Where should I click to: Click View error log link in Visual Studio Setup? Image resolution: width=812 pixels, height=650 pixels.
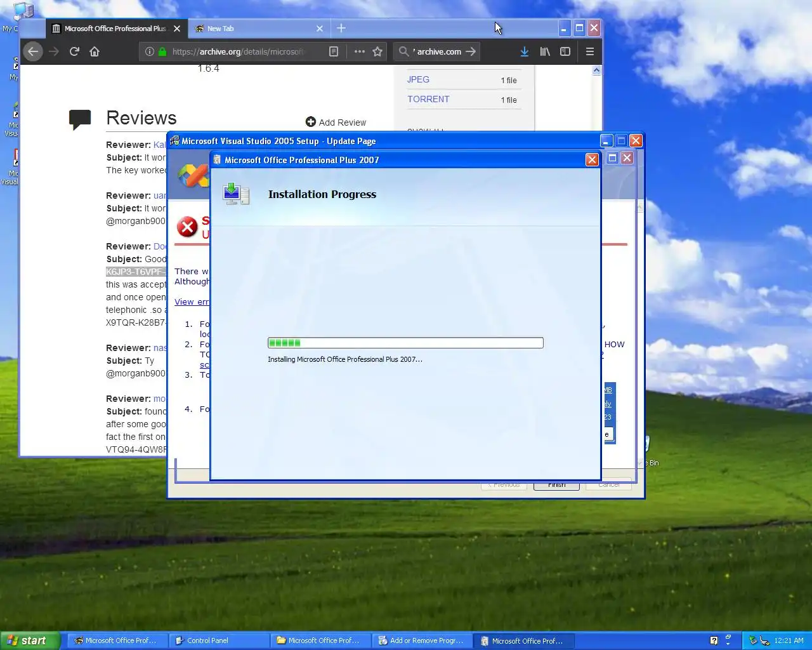192,302
